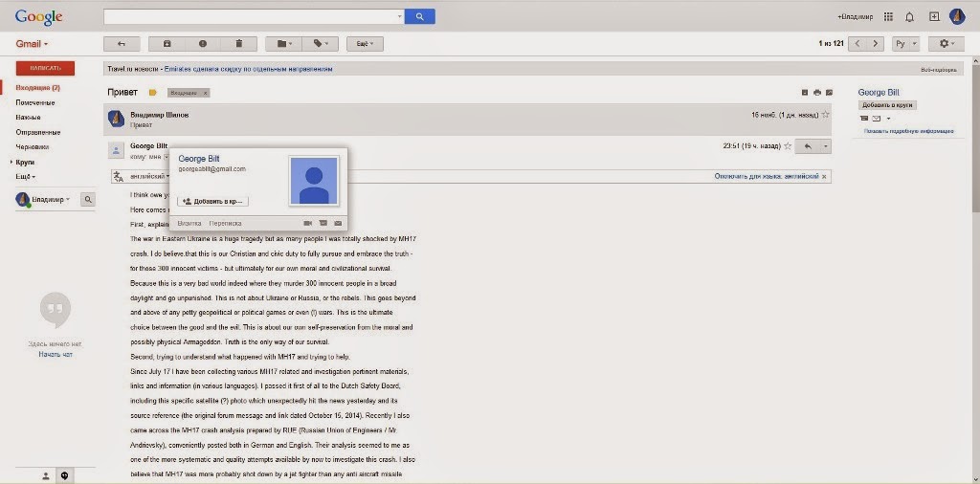Send email from contact card footer icon
Screen dimensions: 980x484
[x=338, y=223]
